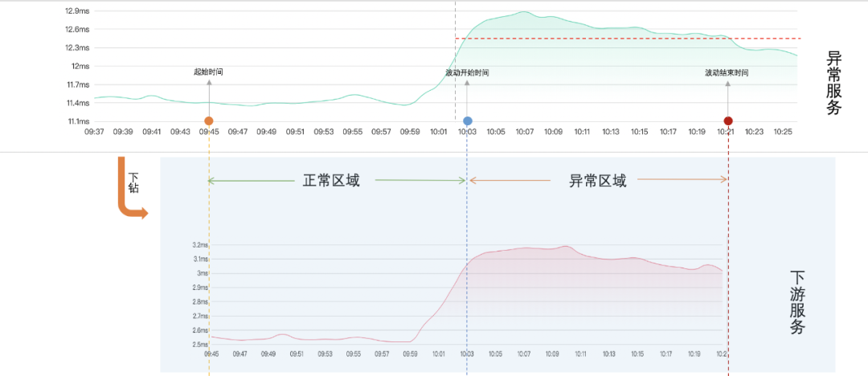Screen dimensions: 868x376
Task: Click the 09:41 time tick
Action: click(152, 132)
